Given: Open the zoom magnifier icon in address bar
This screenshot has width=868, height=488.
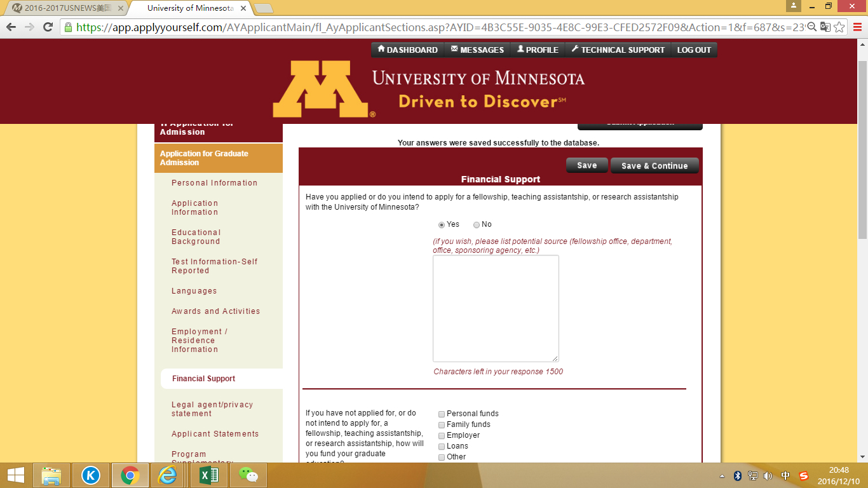Looking at the screenshot, I should 811,27.
